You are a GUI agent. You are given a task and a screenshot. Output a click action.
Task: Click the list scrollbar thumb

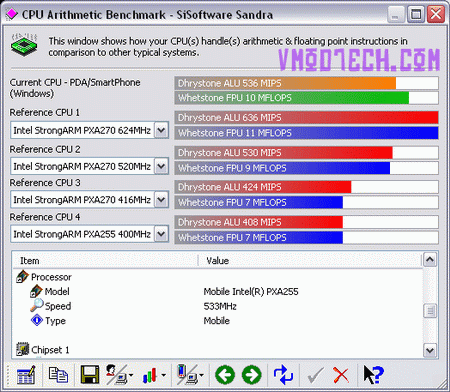pos(430,311)
